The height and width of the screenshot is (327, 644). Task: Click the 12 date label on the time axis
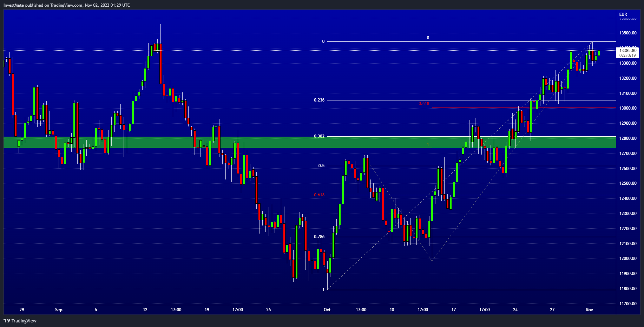(x=145, y=310)
